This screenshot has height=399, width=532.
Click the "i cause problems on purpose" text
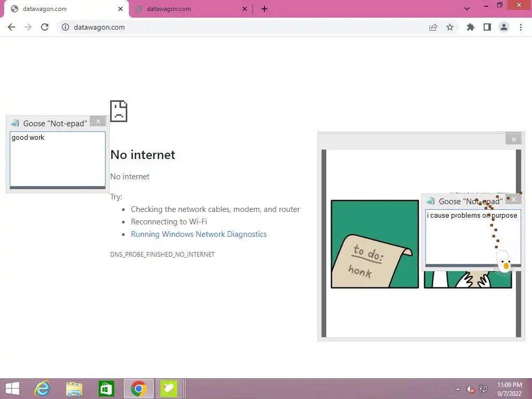coord(472,216)
